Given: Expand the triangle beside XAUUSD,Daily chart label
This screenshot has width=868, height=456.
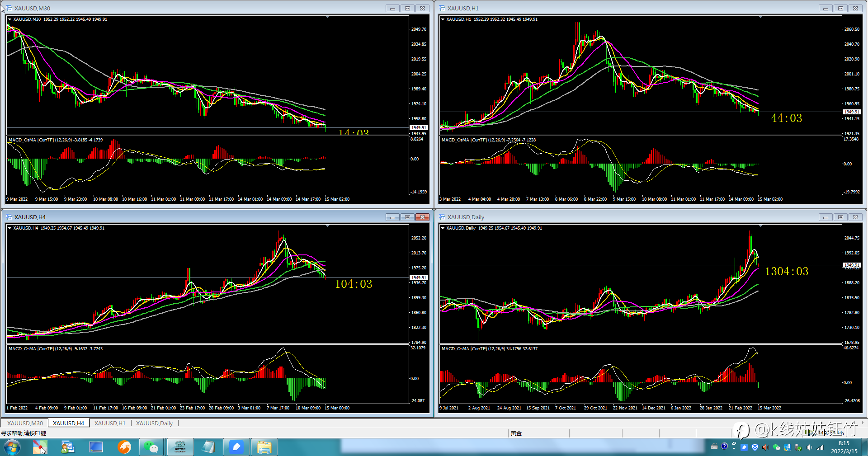Looking at the screenshot, I should pos(443,228).
